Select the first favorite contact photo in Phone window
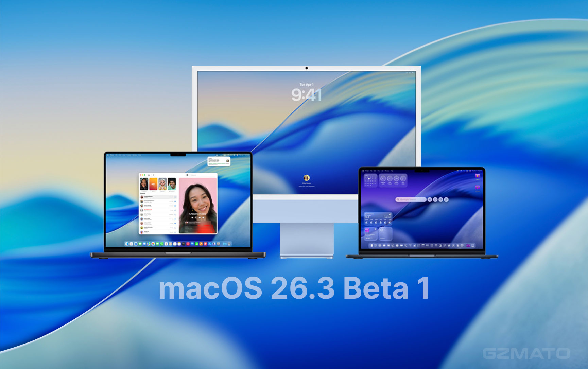 pyautogui.click(x=144, y=184)
